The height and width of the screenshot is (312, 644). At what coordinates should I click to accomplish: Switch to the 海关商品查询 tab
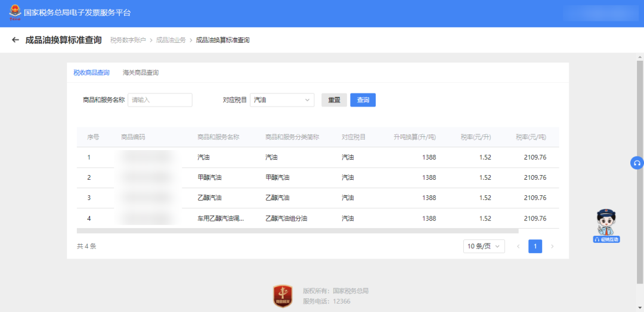click(x=141, y=73)
